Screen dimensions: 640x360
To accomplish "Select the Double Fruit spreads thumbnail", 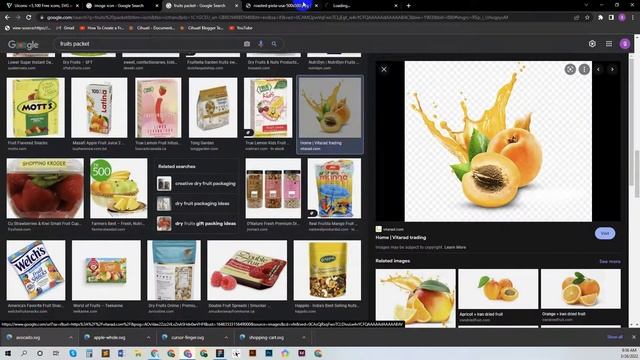I will point(247,270).
